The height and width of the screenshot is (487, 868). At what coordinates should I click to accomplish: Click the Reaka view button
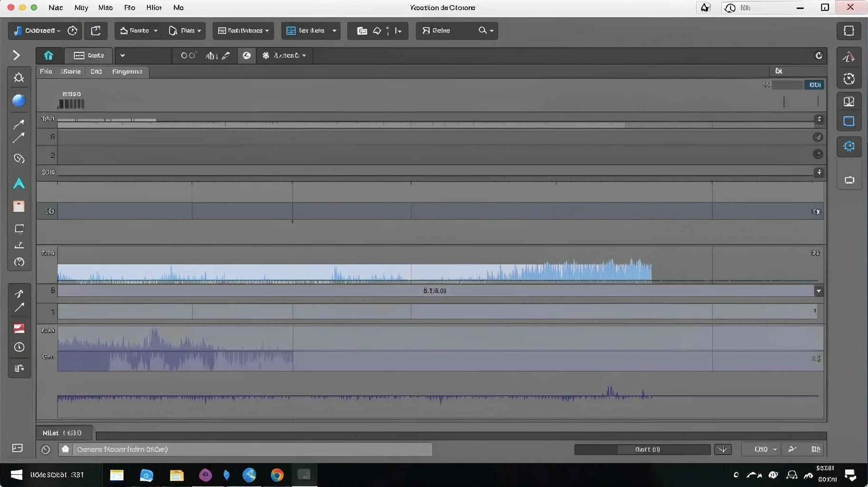89,56
